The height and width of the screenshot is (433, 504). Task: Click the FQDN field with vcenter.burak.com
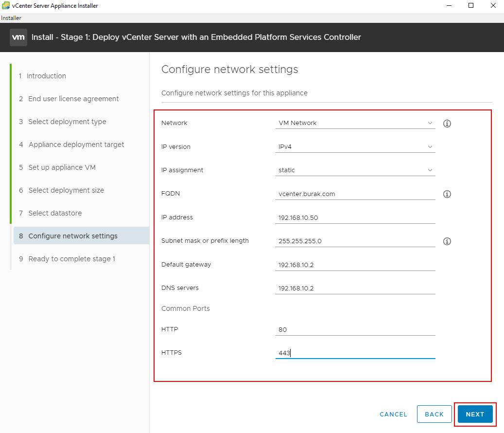click(355, 194)
